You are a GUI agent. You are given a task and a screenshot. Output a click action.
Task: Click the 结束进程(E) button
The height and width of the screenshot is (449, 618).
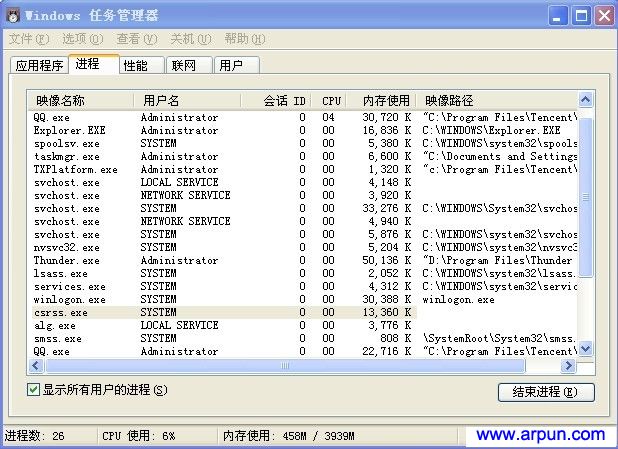[x=546, y=392]
